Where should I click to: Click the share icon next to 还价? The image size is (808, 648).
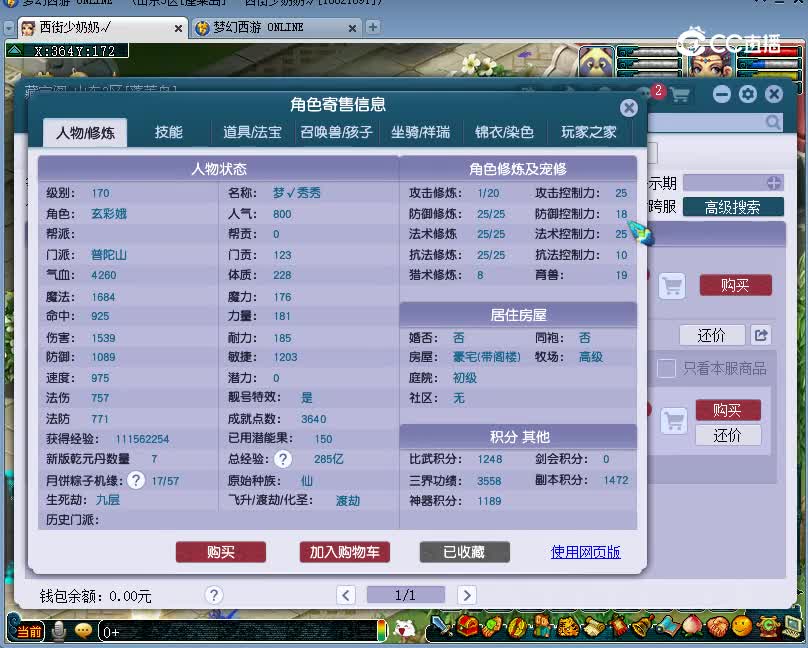click(x=761, y=335)
